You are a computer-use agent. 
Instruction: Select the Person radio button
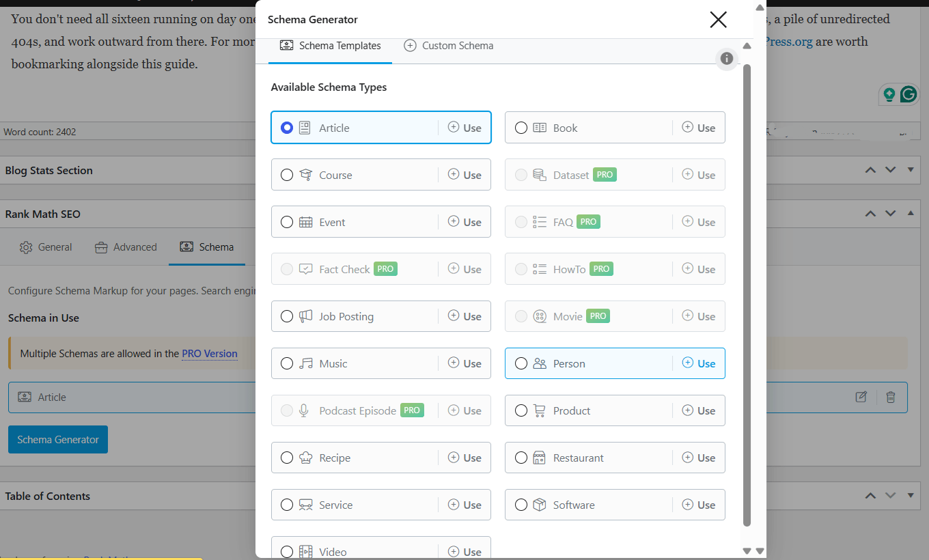click(521, 363)
